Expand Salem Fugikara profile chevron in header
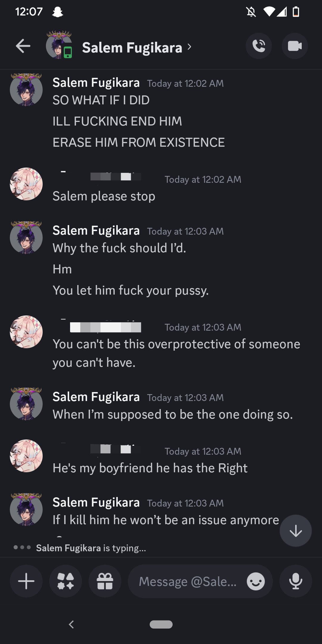Viewport: 322px width, 644px height. 189,47
